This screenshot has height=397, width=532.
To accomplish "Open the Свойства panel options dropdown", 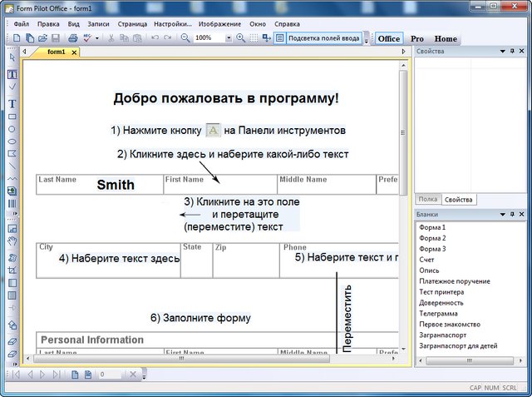I will point(502,52).
